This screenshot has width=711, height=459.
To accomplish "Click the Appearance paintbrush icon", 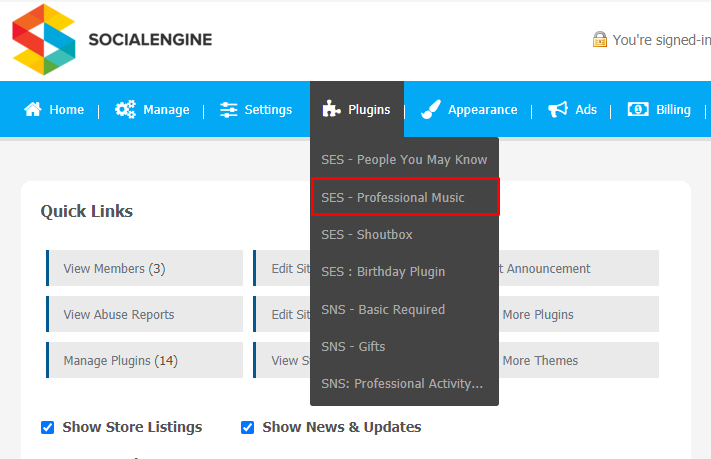I will pyautogui.click(x=431, y=109).
